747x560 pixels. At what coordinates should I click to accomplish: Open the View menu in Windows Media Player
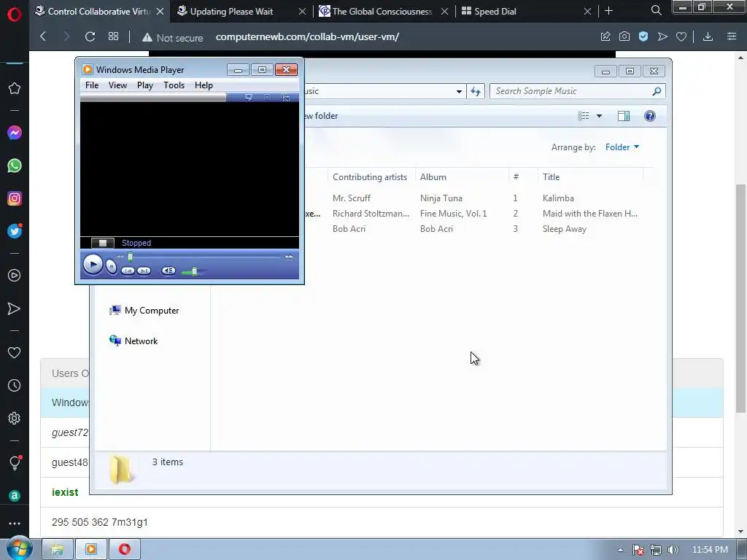click(x=117, y=85)
